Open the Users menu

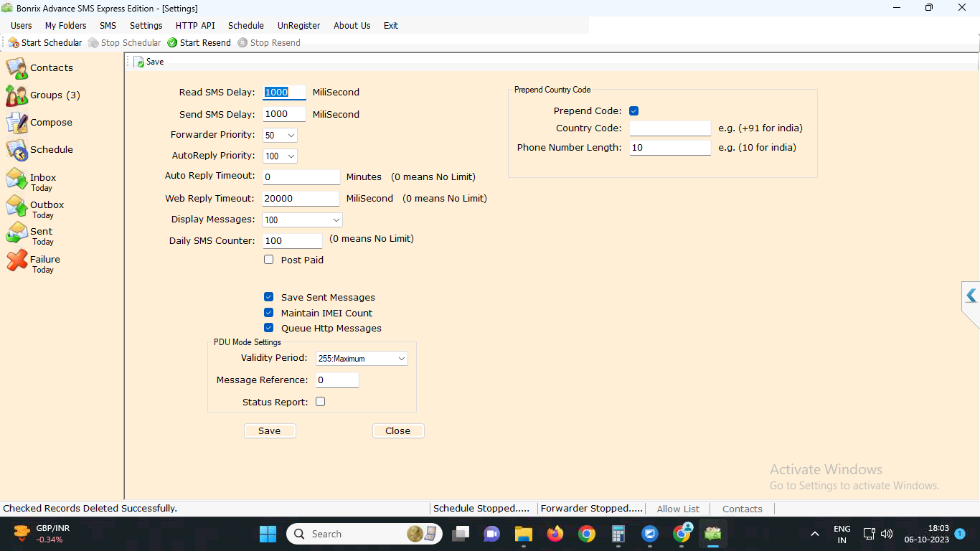click(22, 25)
